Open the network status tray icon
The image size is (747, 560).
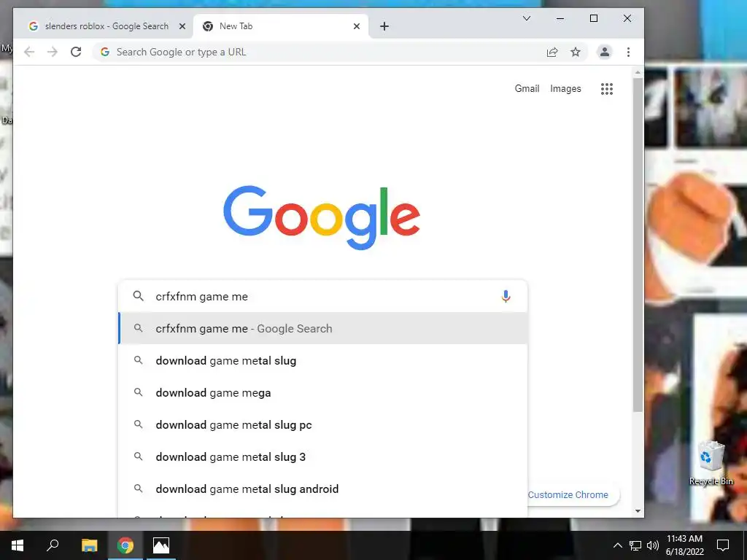pos(635,545)
